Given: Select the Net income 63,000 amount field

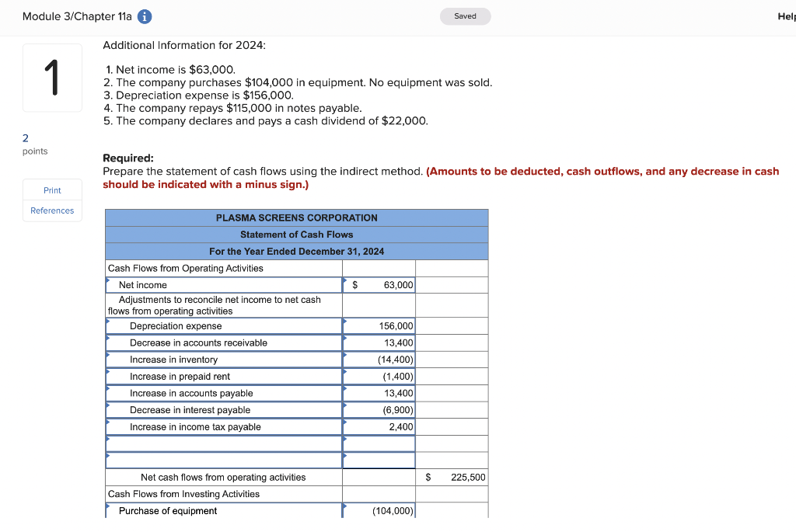Looking at the screenshot, I should coord(381,284).
